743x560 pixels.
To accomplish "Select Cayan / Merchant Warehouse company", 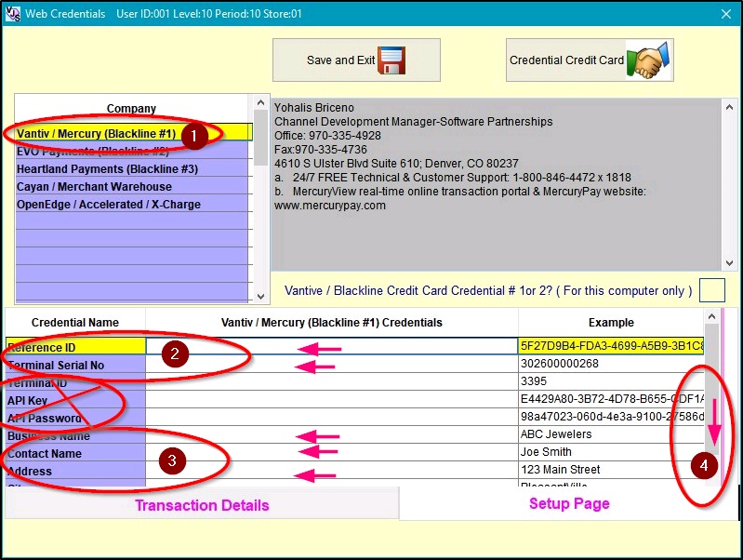I will (132, 186).
